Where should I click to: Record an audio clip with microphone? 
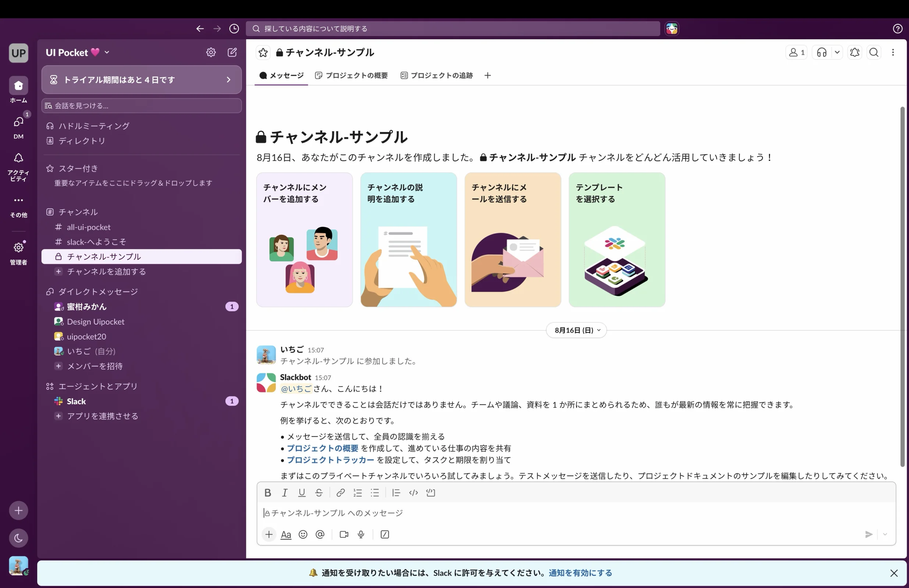coord(361,534)
